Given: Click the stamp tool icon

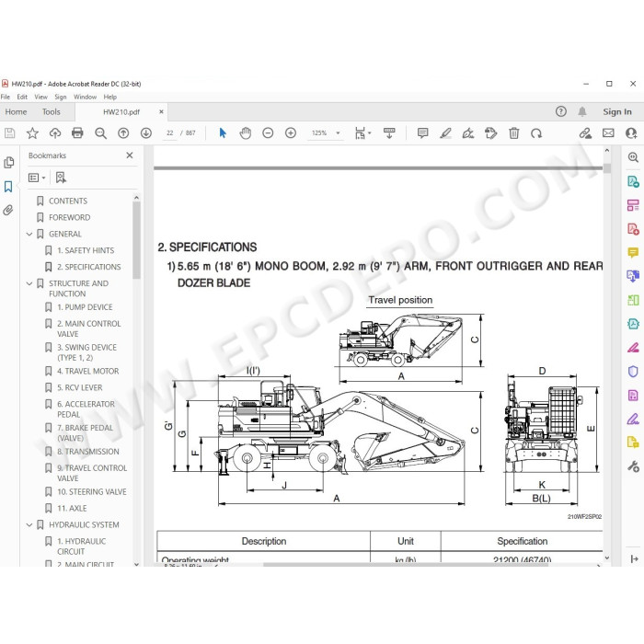Looking at the screenshot, I should (x=490, y=133).
